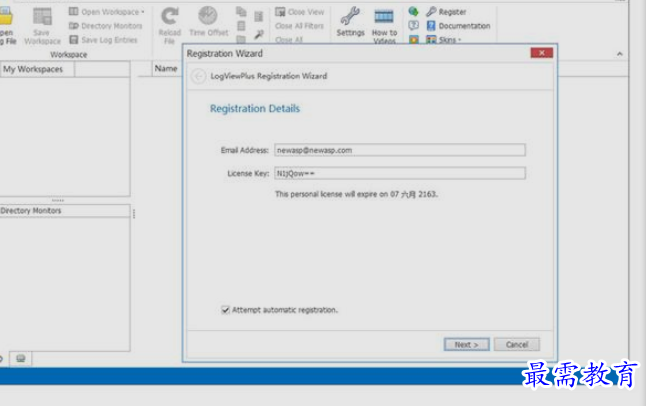Click the Email Address input field
This screenshot has height=406, width=646.
[400, 150]
